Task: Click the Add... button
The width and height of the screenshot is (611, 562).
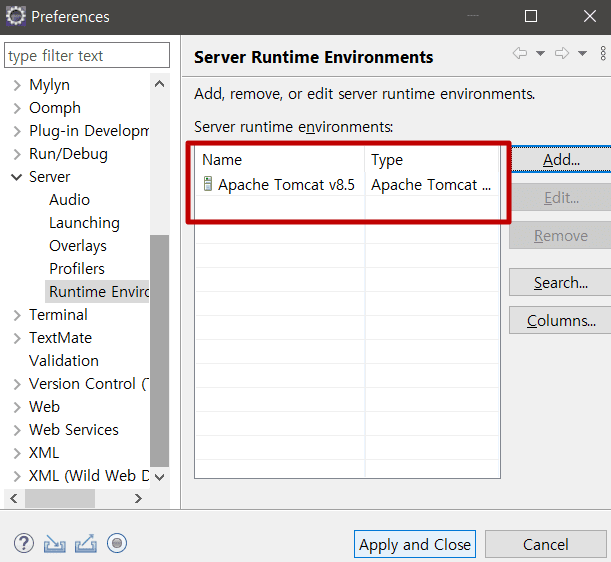Action: [x=561, y=159]
